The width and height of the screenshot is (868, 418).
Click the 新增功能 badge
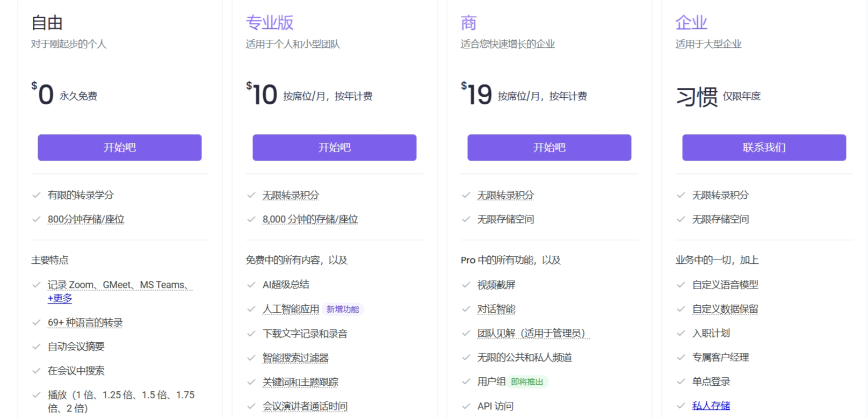(343, 309)
